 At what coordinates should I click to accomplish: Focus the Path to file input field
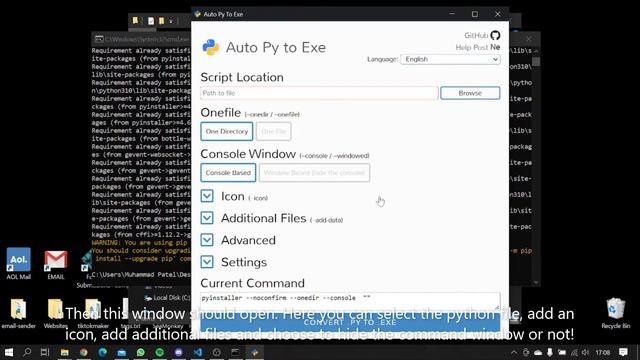pos(319,93)
